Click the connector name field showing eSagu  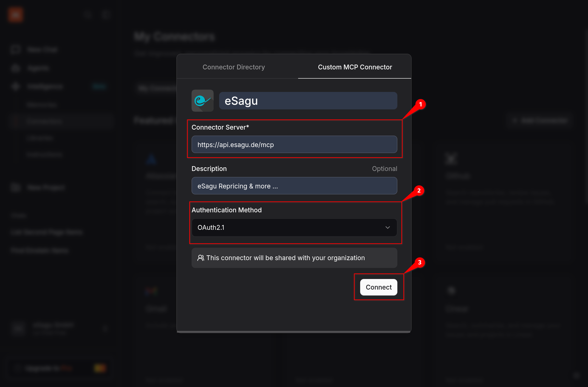coord(308,101)
